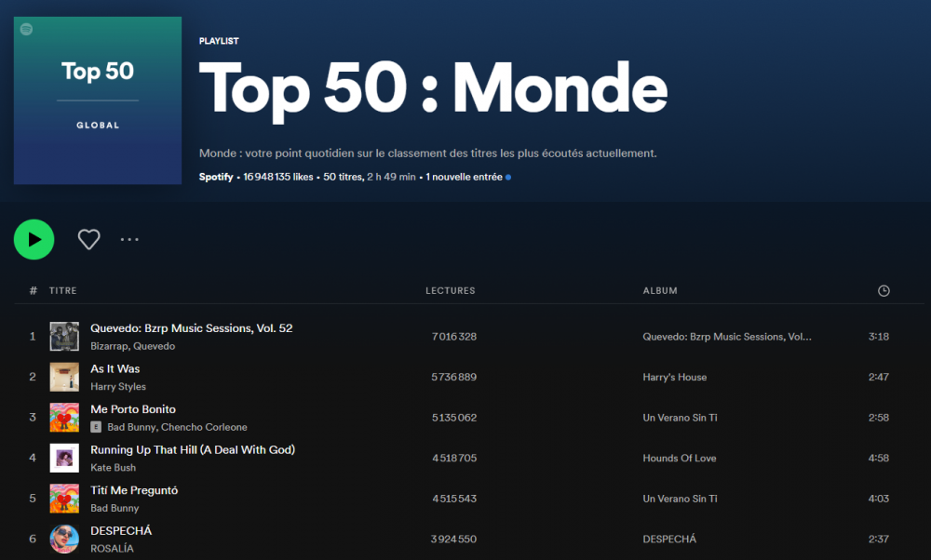
Task: Click the 2:37 duration value
Action: (879, 540)
